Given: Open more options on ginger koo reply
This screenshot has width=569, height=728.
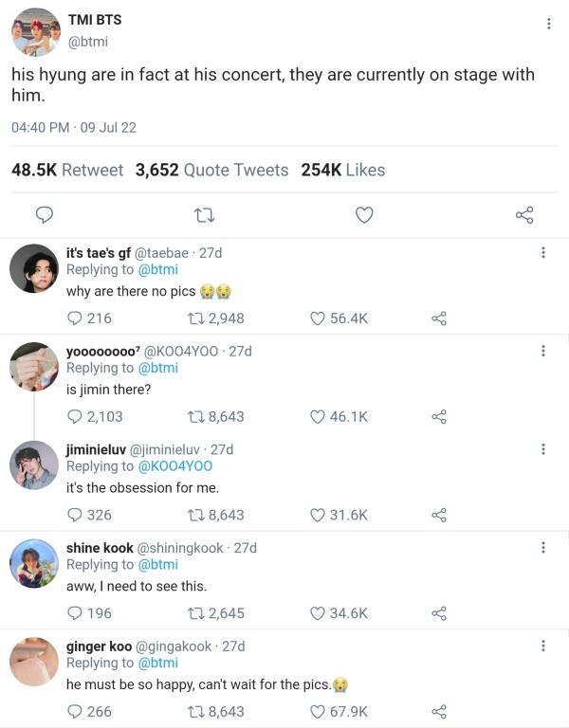Looking at the screenshot, I should point(542,646).
